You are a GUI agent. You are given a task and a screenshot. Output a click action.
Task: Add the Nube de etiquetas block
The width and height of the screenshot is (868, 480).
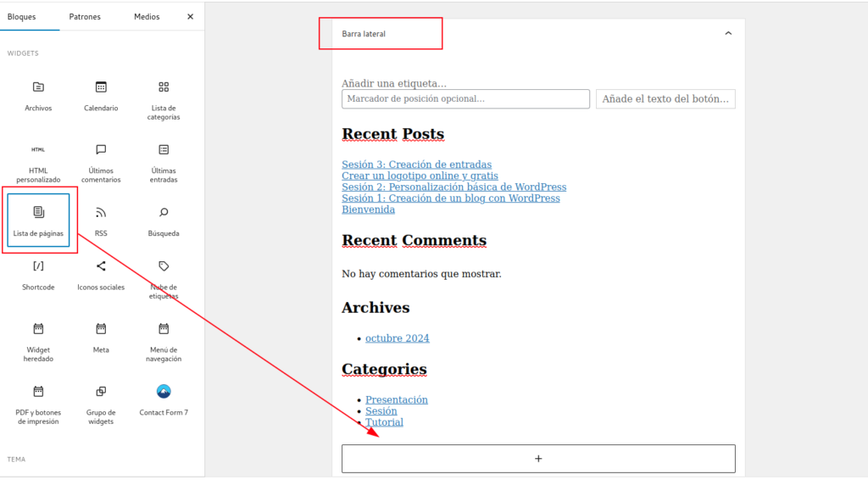tap(164, 278)
